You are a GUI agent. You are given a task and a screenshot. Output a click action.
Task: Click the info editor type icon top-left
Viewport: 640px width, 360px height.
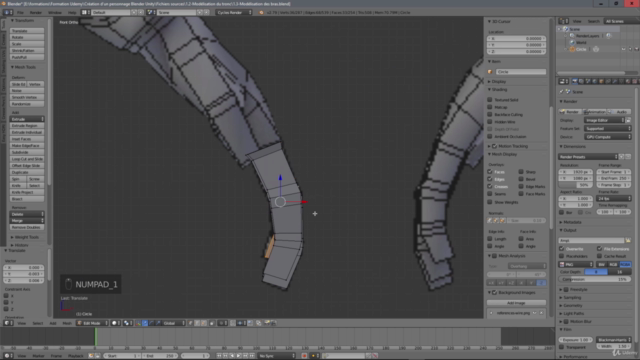[x=7, y=12]
